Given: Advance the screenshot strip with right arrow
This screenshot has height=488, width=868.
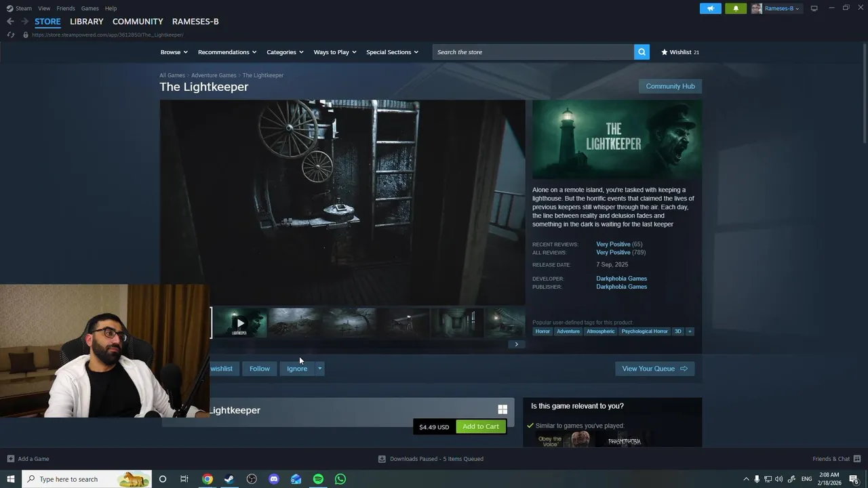Looking at the screenshot, I should point(516,344).
